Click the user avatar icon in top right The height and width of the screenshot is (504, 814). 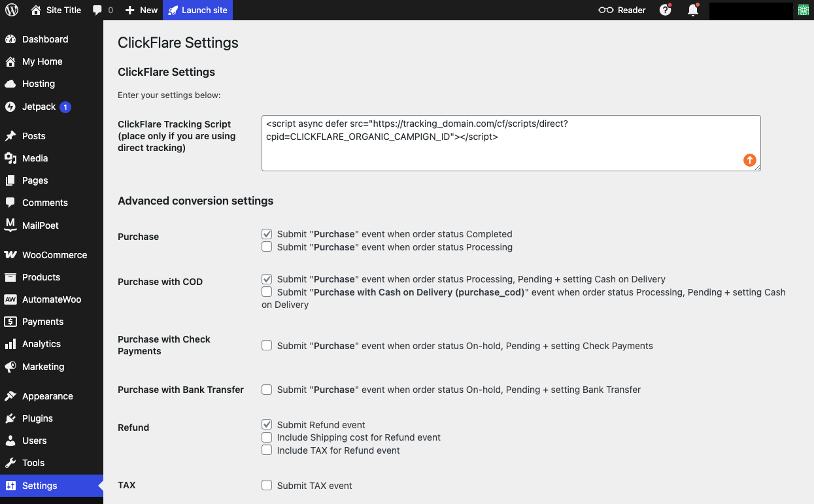804,10
